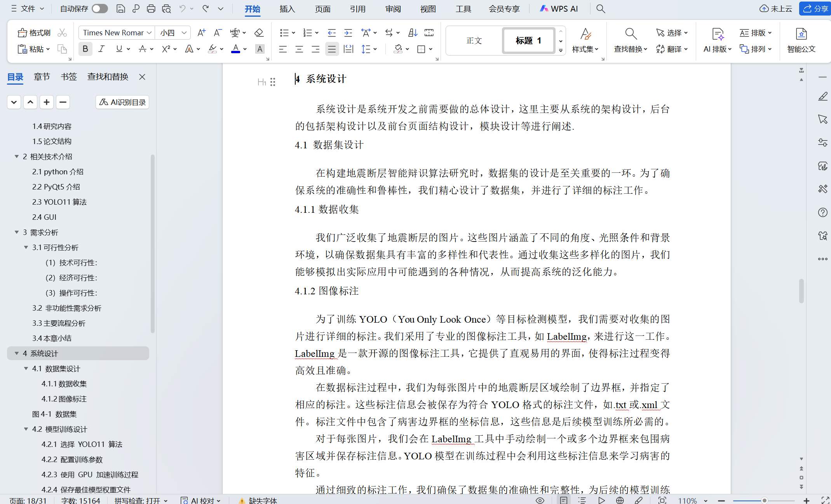
Task: Click the pen tool in right sidebar
Action: coord(822,96)
